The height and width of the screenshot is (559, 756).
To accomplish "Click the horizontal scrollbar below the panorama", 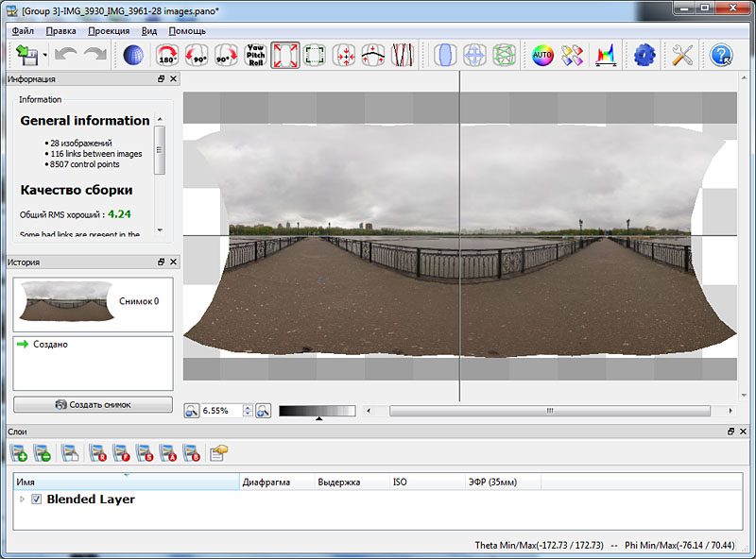I will 550,411.
